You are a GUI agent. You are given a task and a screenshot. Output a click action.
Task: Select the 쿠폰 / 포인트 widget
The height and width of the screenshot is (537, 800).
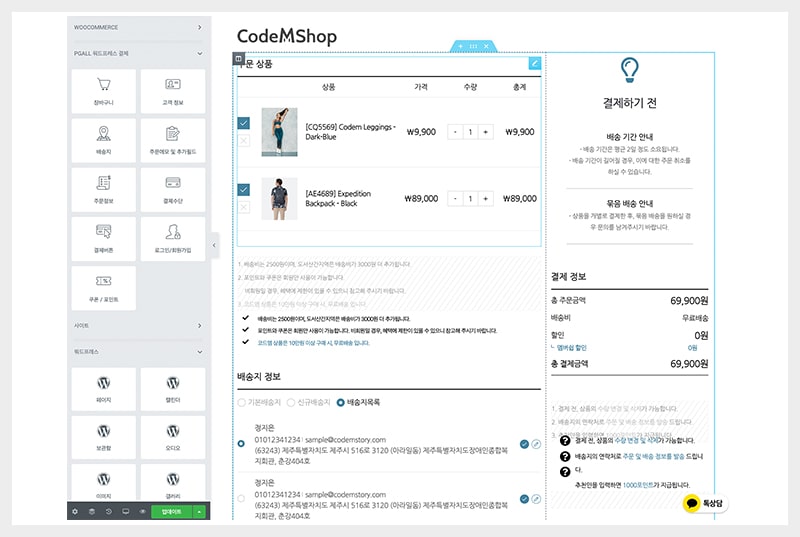[x=104, y=287]
